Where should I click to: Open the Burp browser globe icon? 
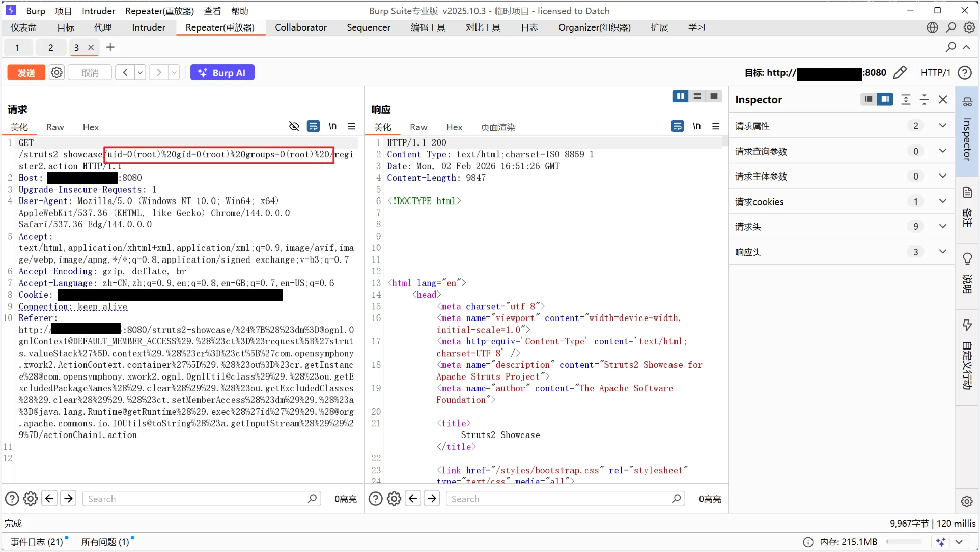click(932, 27)
